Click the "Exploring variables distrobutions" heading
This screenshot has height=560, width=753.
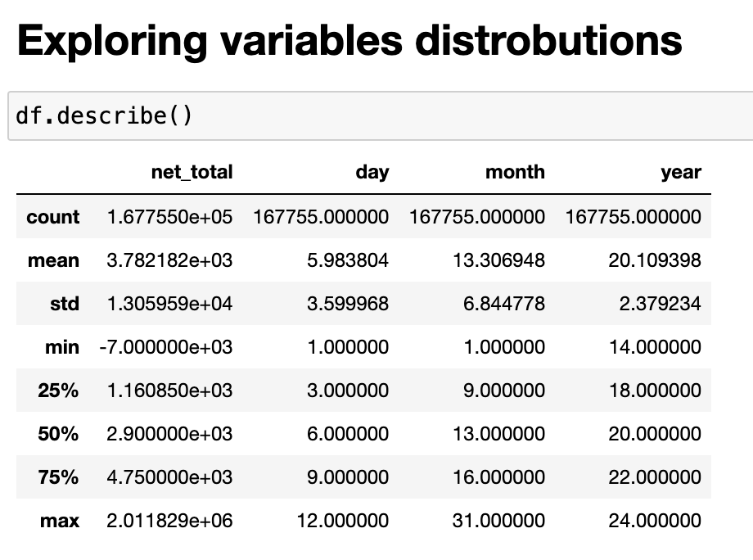click(349, 41)
